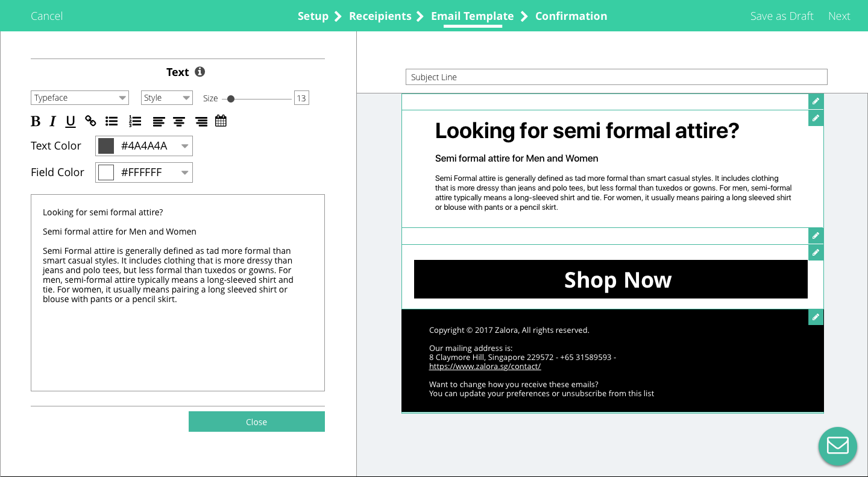
Task: Insert date with calendar icon
Action: [x=221, y=121]
